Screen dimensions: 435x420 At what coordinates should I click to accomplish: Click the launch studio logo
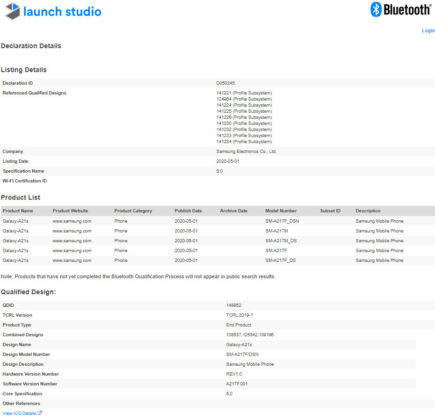pos(54,11)
